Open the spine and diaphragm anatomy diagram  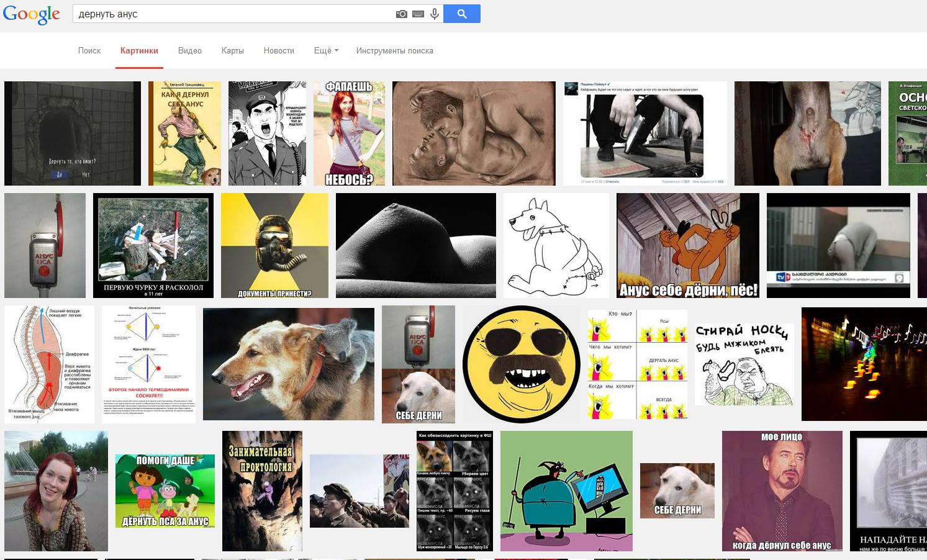(x=50, y=364)
